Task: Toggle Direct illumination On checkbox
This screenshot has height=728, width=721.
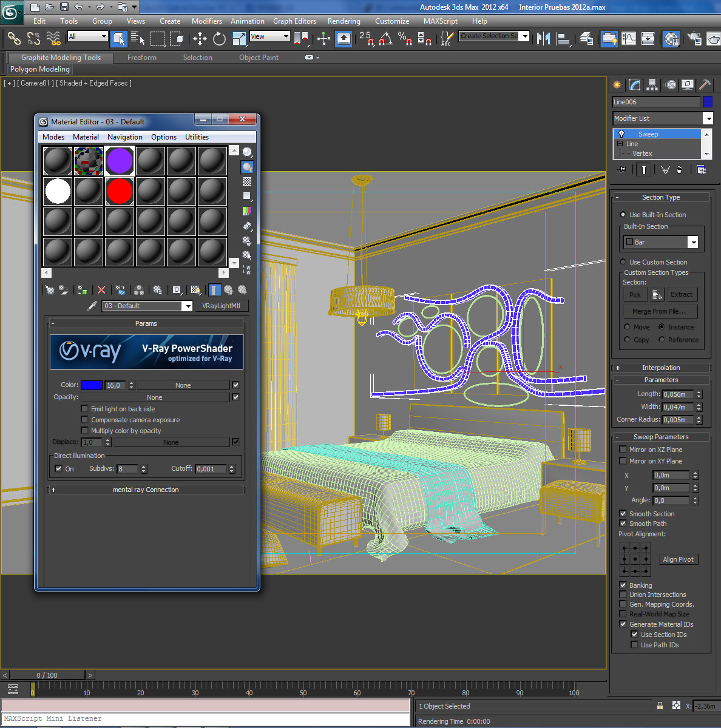Action: pyautogui.click(x=58, y=468)
